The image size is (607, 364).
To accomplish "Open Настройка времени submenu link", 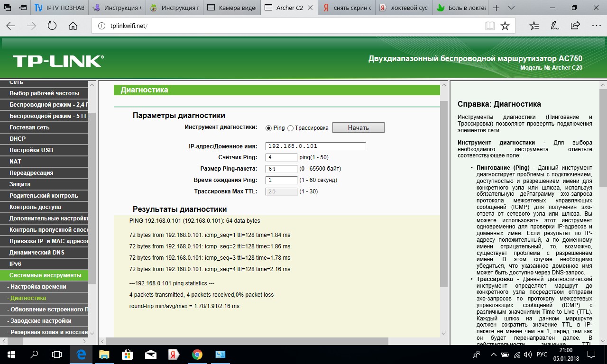I will pos(38,287).
